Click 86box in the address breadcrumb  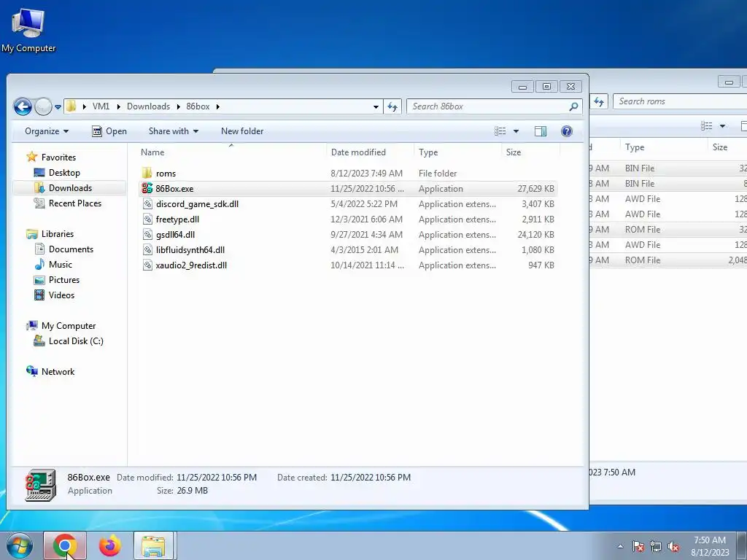pyautogui.click(x=198, y=106)
